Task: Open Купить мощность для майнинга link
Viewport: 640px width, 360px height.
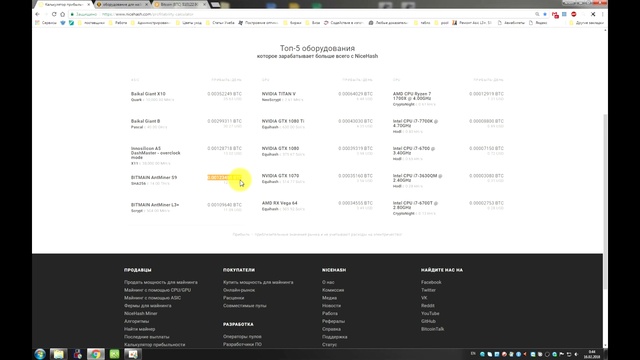Action: pyautogui.click(x=258, y=282)
